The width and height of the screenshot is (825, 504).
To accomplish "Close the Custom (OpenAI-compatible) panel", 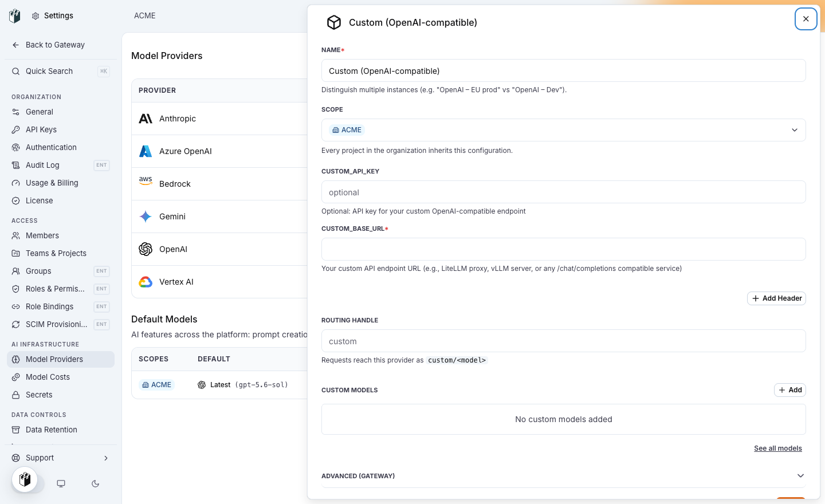I will [x=806, y=19].
